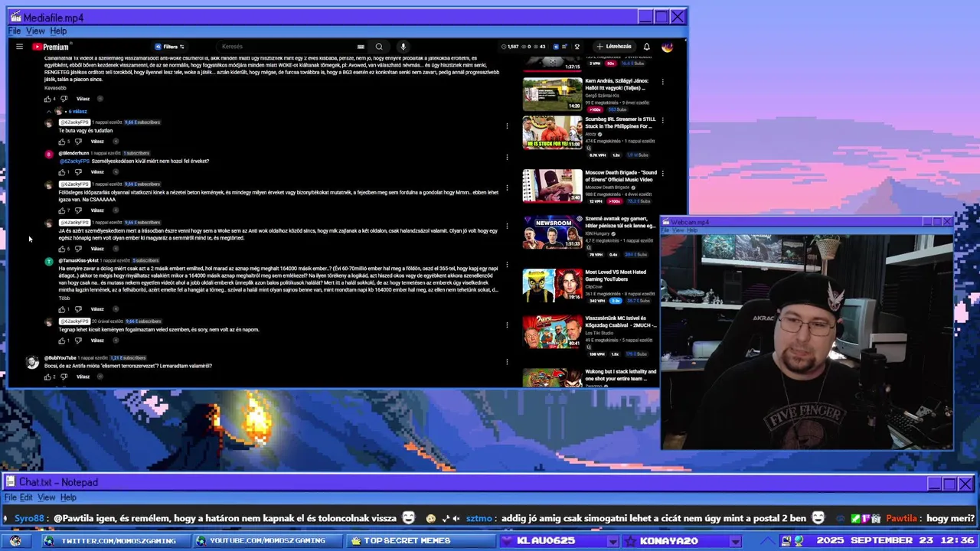Click the Létrehozás create button
The width and height of the screenshot is (980, 551).
click(x=614, y=47)
